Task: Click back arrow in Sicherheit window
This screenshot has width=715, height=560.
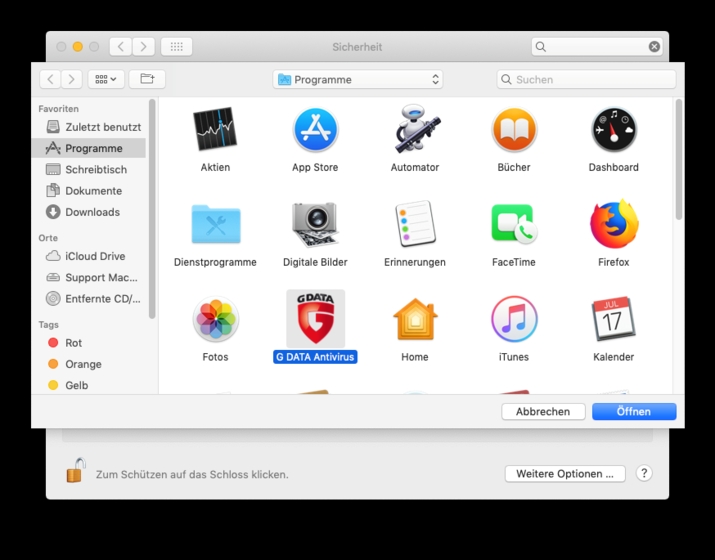Action: pos(121,47)
